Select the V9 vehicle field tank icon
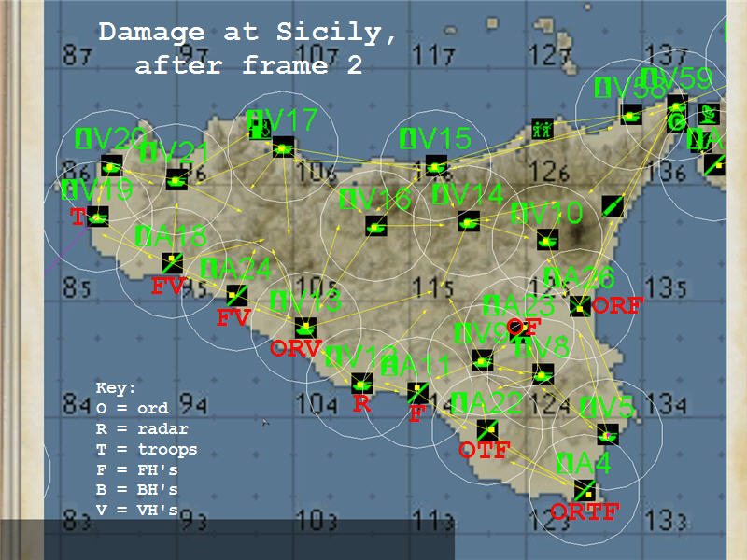This screenshot has width=747, height=560. tap(483, 361)
